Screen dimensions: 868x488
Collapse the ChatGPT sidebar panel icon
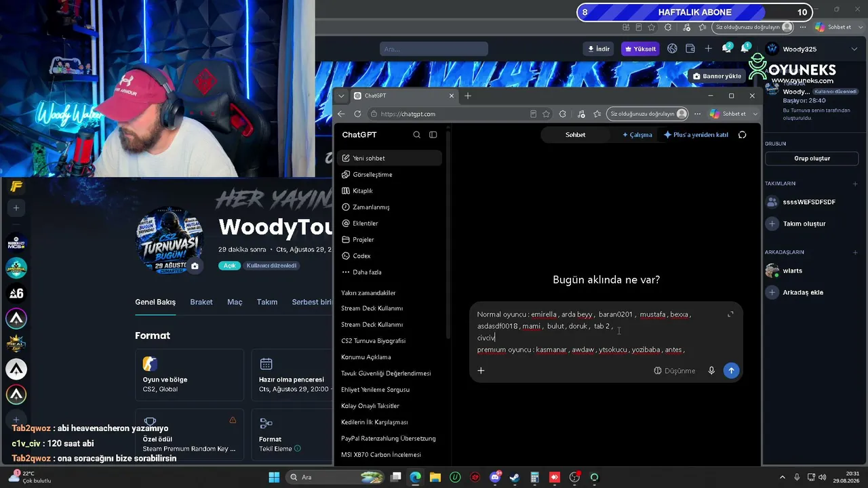coord(433,135)
